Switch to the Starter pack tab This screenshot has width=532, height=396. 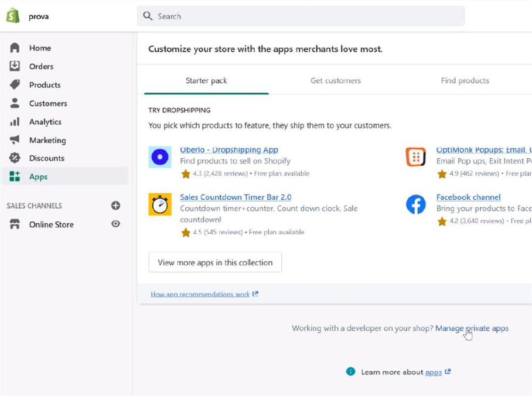click(x=206, y=81)
